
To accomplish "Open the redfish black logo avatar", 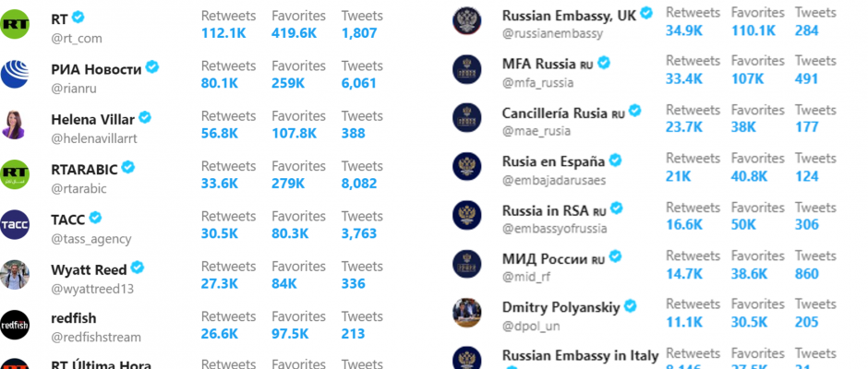I will (15, 325).
